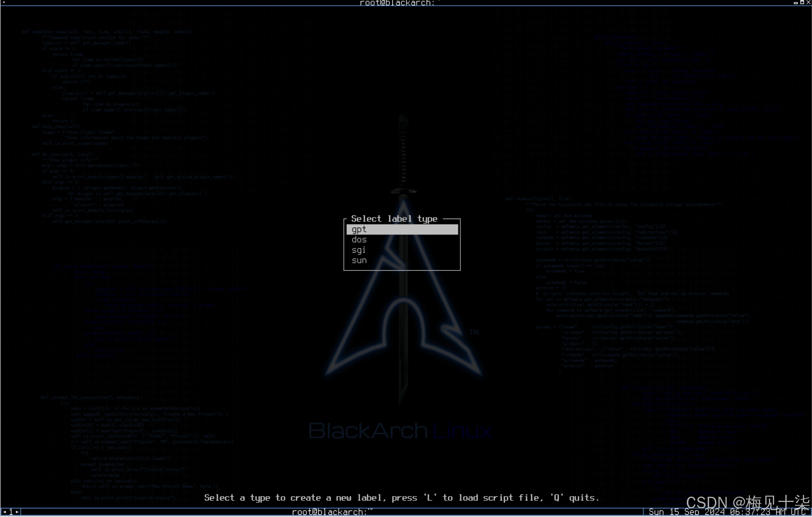Click the root@blackarch window title bar
Image resolution: width=812 pixels, height=517 pixels.
point(400,3)
